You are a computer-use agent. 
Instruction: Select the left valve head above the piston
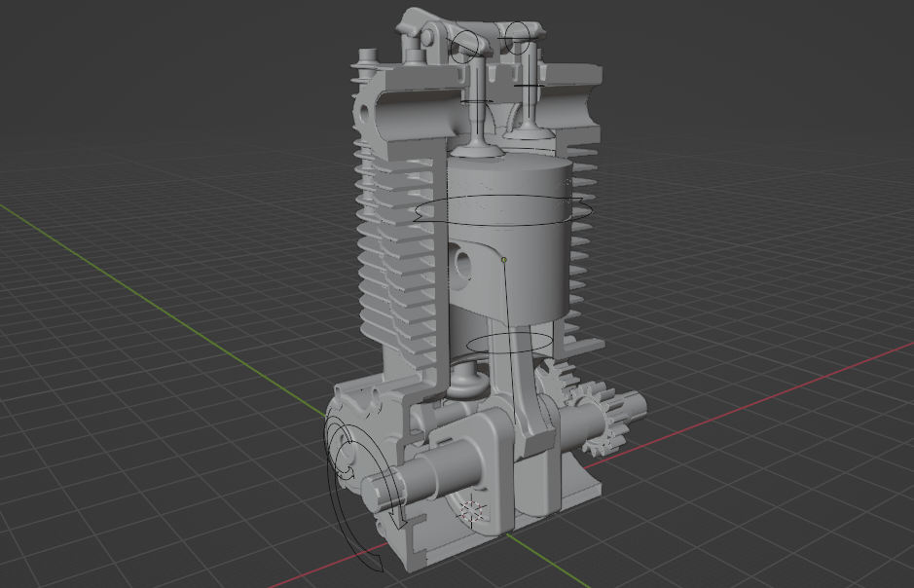[476, 147]
